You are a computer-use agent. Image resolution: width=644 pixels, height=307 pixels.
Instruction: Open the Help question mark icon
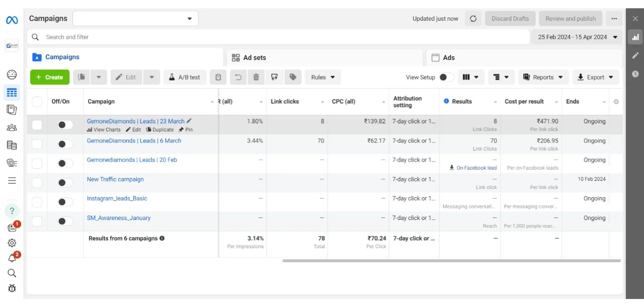(12, 210)
